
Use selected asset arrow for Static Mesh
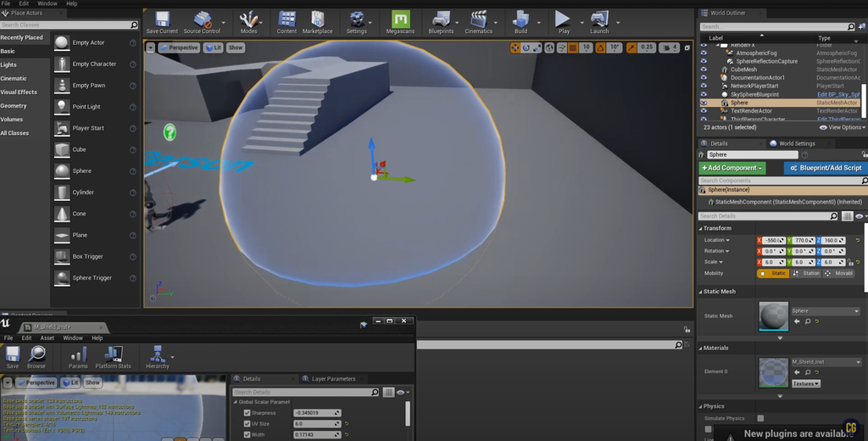pyautogui.click(x=797, y=321)
